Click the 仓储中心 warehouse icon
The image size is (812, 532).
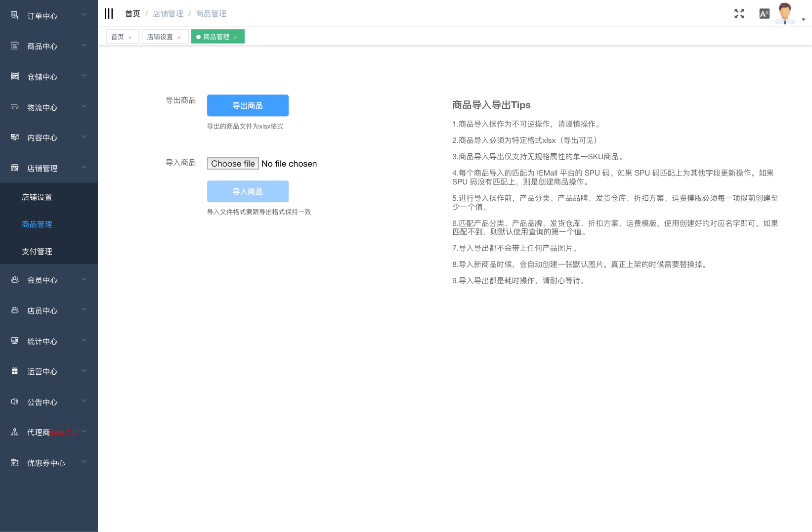point(15,77)
